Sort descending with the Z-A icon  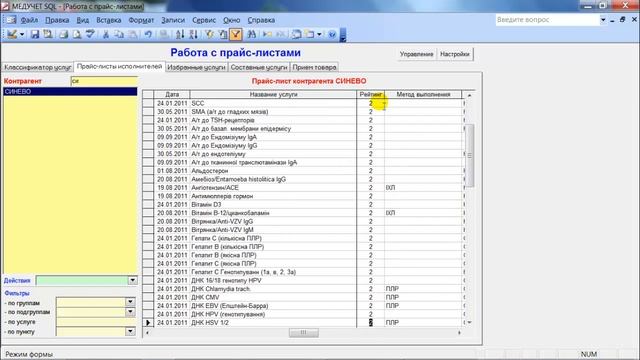[x=193, y=34]
